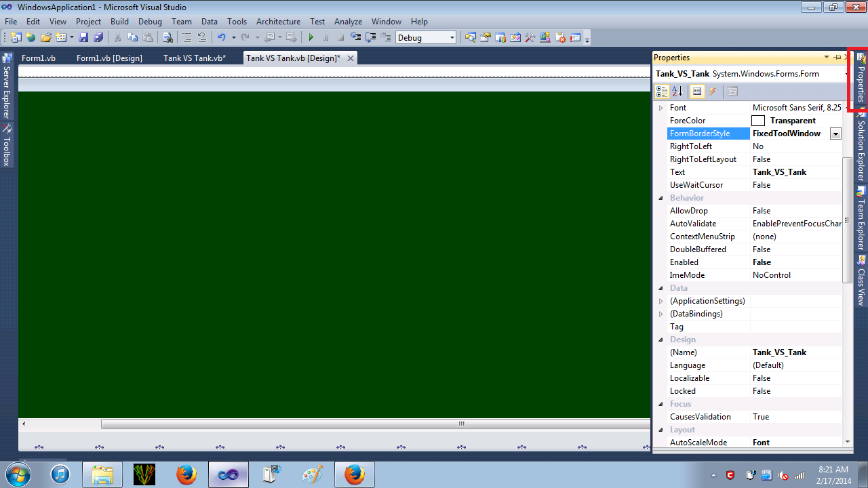Start debugging with the green play icon

311,38
